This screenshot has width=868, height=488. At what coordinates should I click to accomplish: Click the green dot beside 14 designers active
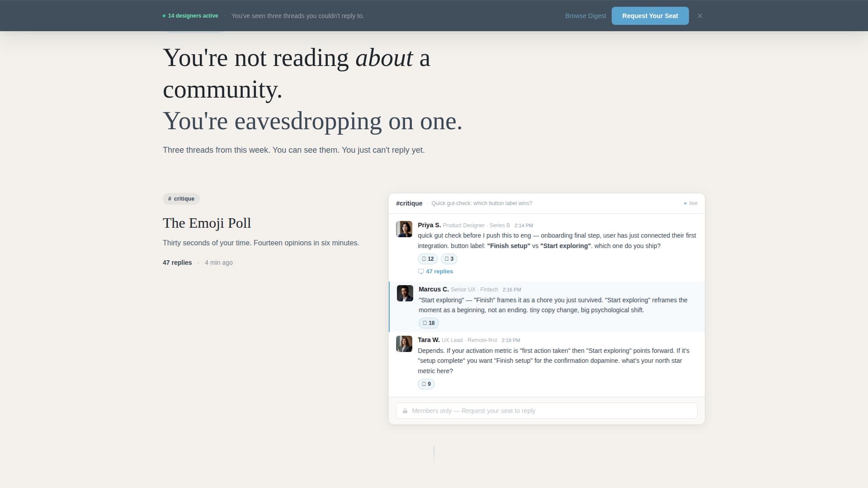coord(164,15)
